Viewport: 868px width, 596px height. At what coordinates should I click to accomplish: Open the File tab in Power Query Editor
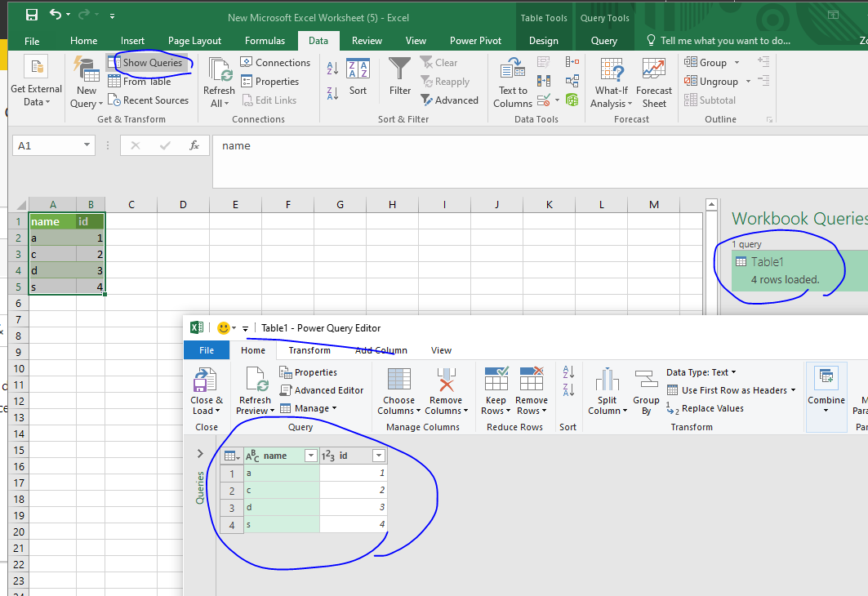pyautogui.click(x=207, y=350)
